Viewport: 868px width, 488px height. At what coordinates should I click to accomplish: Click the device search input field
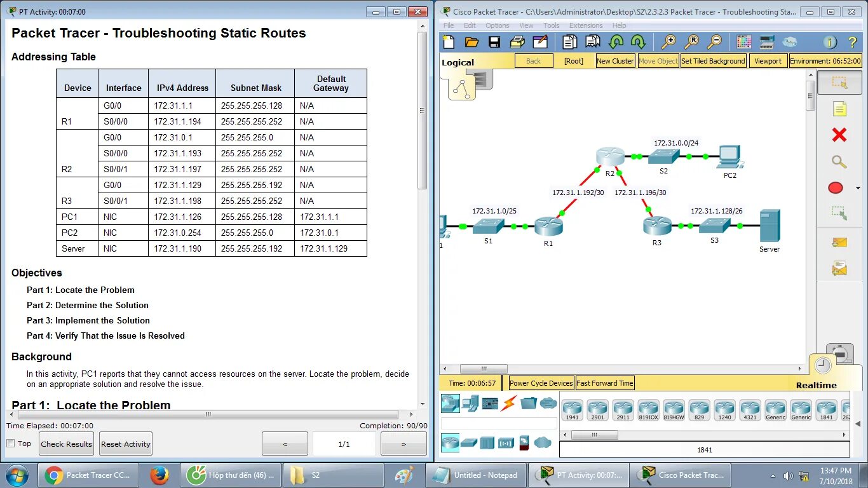499,423
